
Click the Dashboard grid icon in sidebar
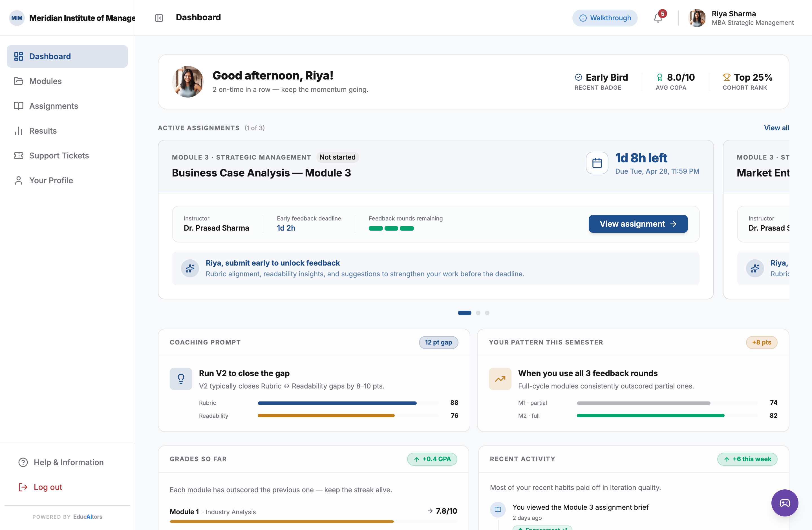[18, 56]
